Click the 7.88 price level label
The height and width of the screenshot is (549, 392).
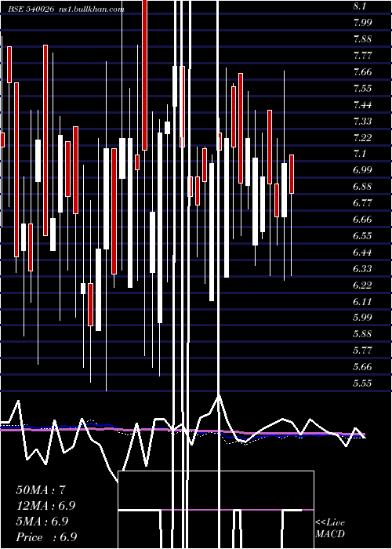(x=362, y=39)
